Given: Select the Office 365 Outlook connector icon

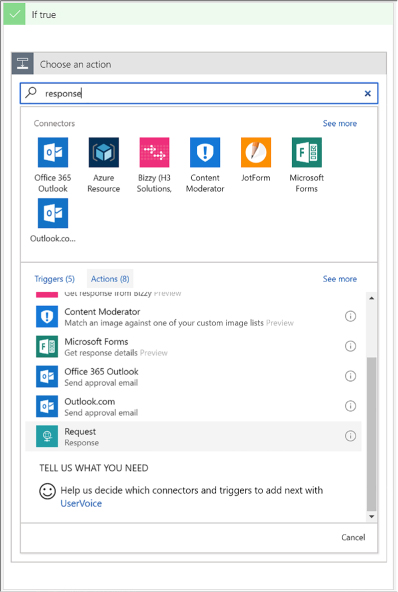Looking at the screenshot, I should pyautogui.click(x=53, y=152).
